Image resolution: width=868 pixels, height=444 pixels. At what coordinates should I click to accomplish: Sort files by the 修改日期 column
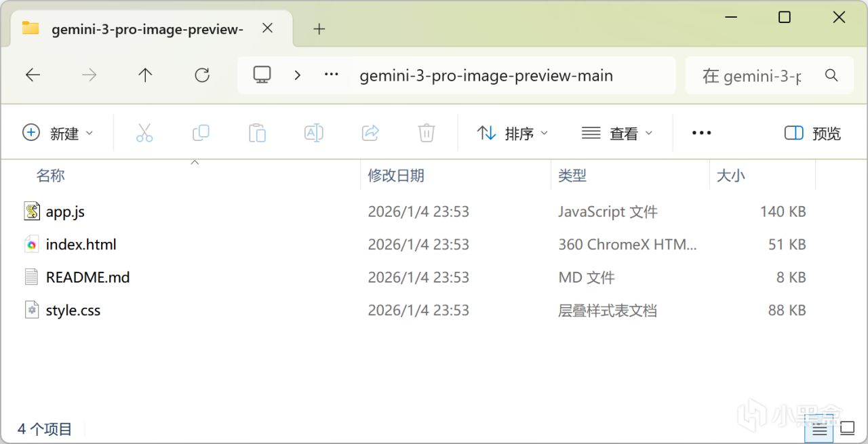(x=396, y=176)
